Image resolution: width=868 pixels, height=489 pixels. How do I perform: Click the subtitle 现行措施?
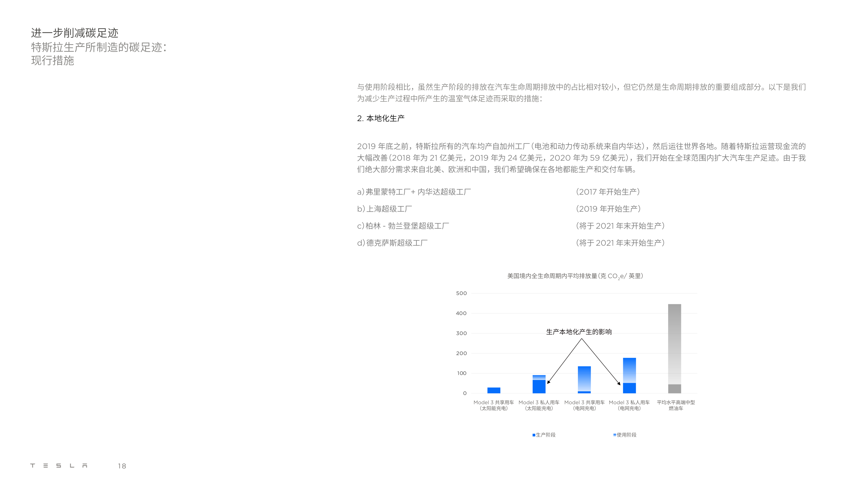(53, 61)
